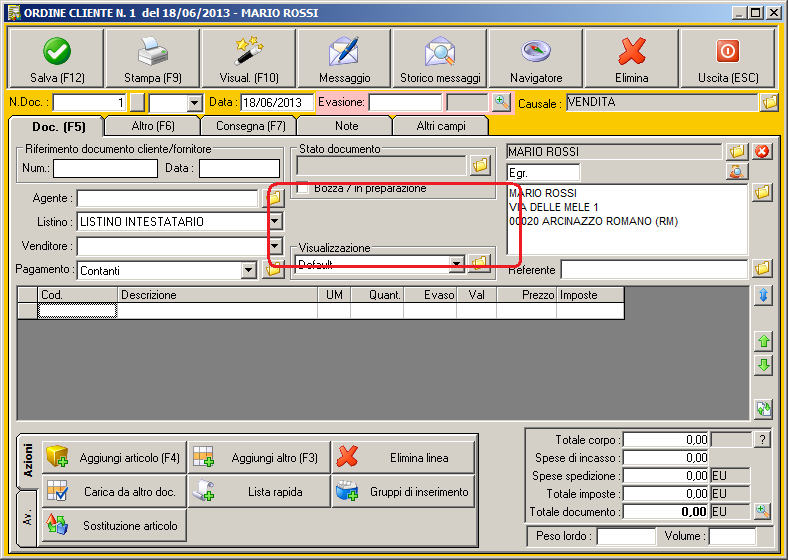Open the Altri campi tab
The width and height of the screenshot is (788, 560).
(441, 126)
